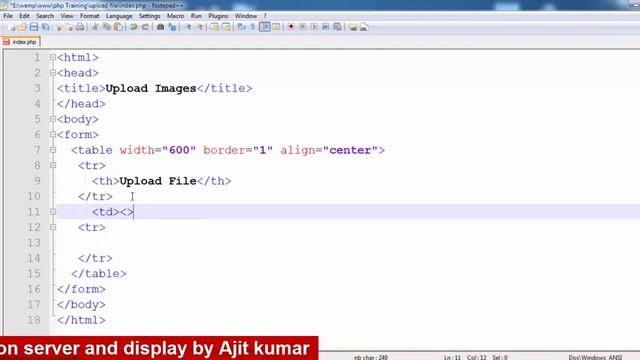Open the Plugins menu

218,16
